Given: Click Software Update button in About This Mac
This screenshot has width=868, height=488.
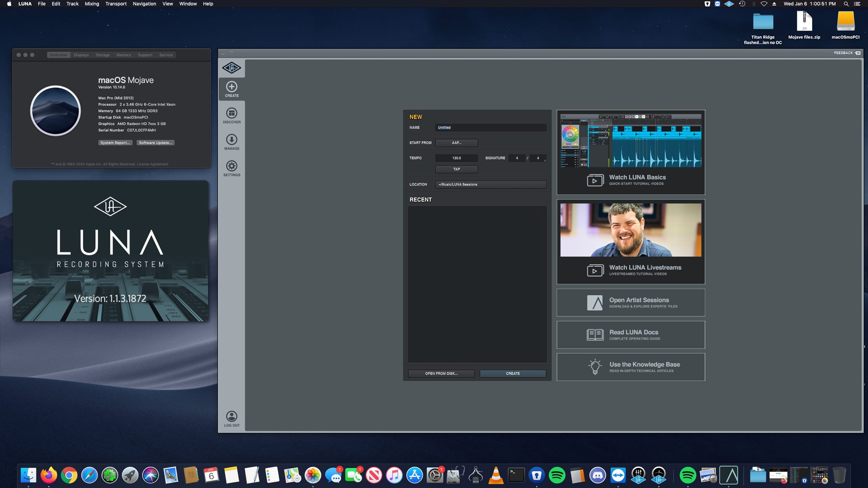Looking at the screenshot, I should (x=156, y=143).
